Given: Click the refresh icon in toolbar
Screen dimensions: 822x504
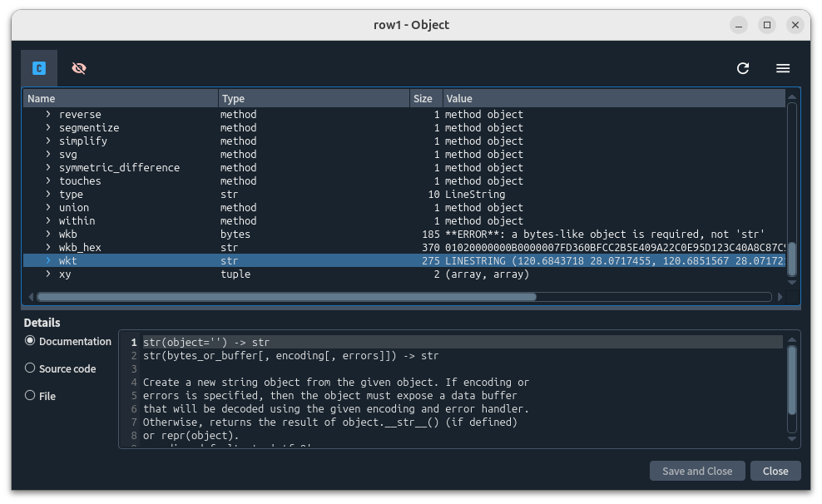Looking at the screenshot, I should click(743, 68).
